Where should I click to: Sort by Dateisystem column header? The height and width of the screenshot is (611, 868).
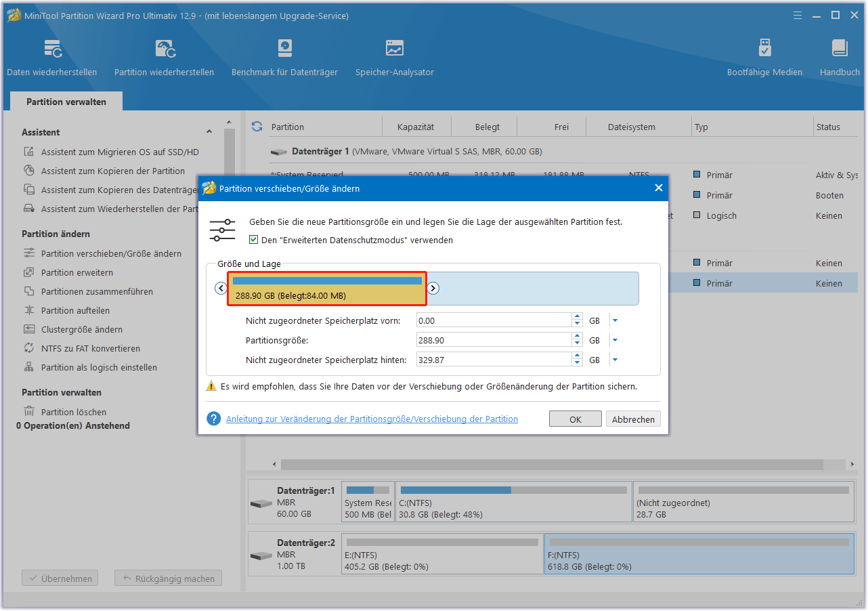pyautogui.click(x=632, y=127)
